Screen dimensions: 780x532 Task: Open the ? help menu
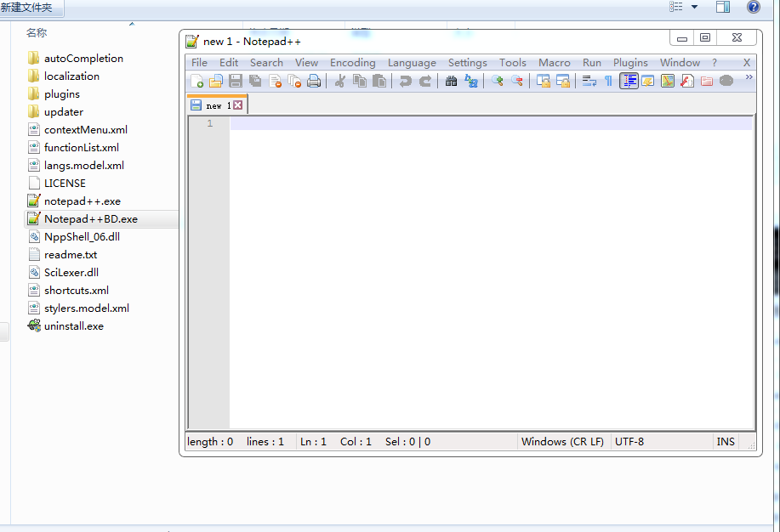pyautogui.click(x=715, y=63)
